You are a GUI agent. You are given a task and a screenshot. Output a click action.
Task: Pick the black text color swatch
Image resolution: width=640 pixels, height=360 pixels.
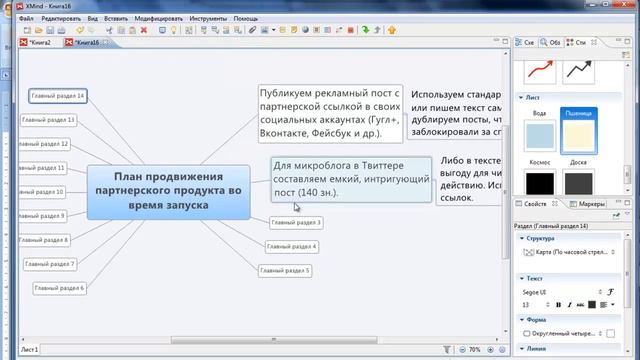pyautogui.click(x=592, y=305)
